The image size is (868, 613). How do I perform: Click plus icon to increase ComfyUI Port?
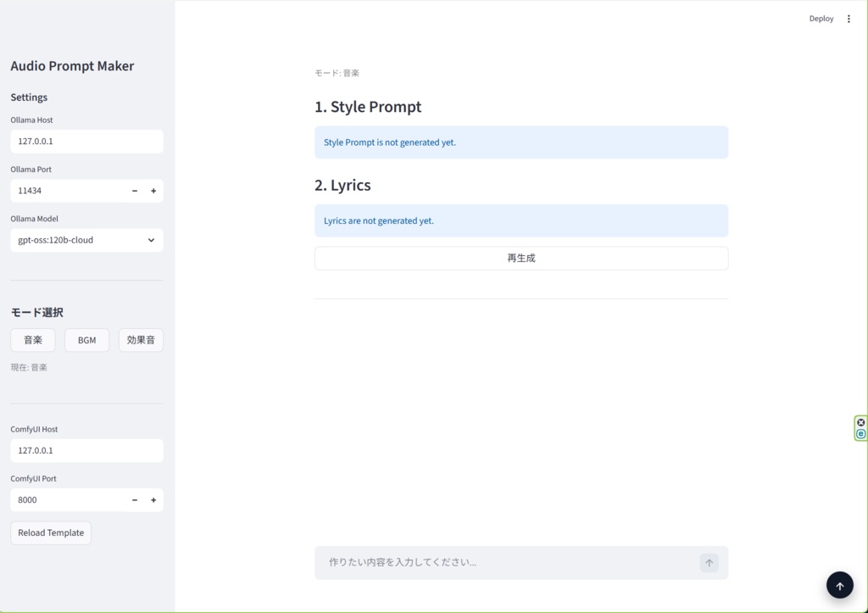coord(153,500)
